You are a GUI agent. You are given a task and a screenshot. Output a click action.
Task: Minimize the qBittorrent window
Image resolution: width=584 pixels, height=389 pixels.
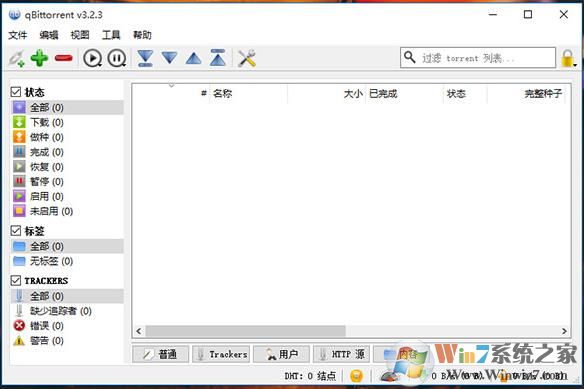(493, 15)
